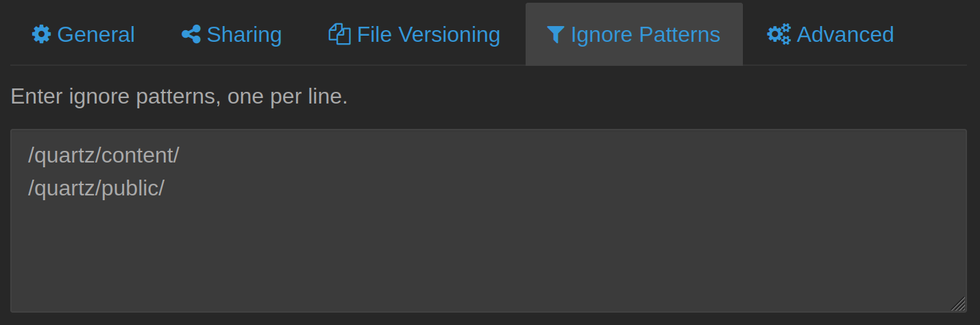Screen dimensions: 980x325
Task: Open the Sharing tab text
Action: (x=244, y=34)
